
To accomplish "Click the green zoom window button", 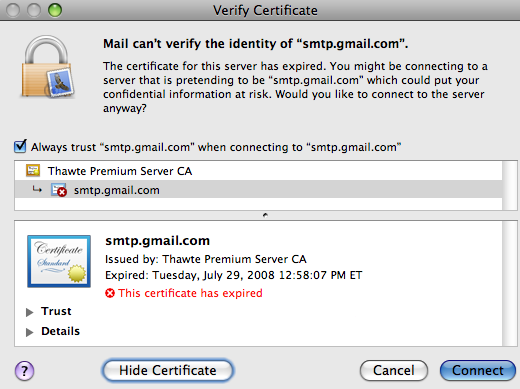I will pyautogui.click(x=55, y=10).
